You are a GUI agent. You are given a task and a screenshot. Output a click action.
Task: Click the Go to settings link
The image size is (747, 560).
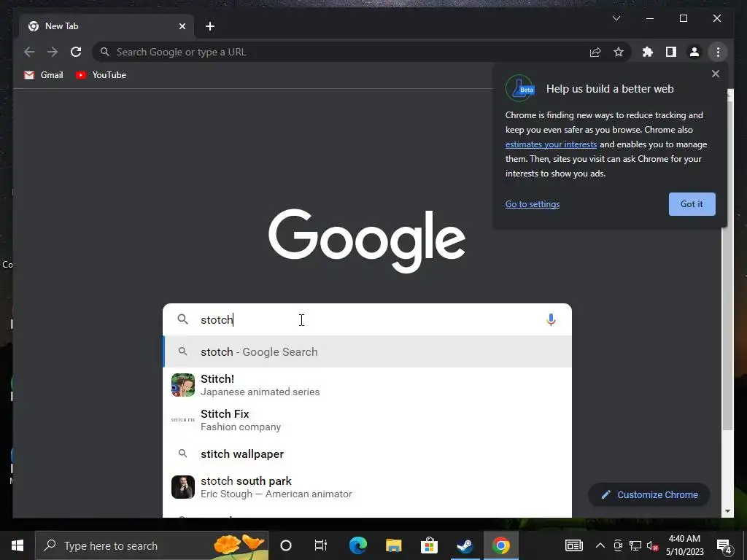[532, 204]
